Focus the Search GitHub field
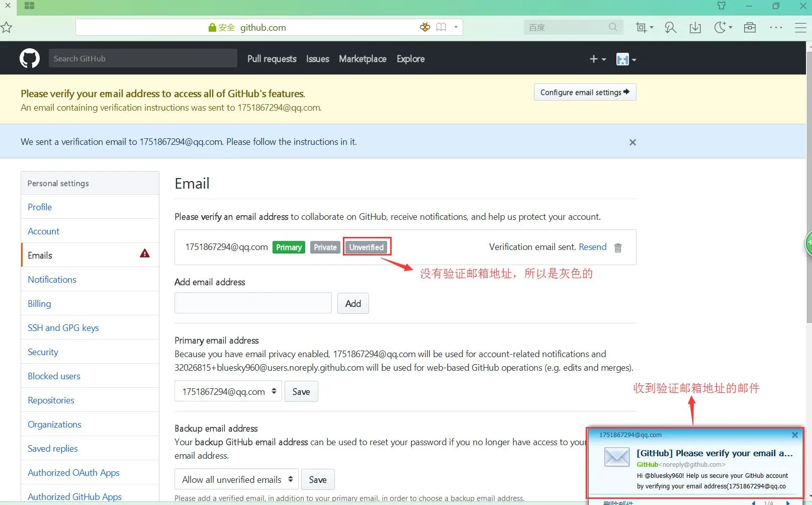Screen dimensions: 812x505 143,58
